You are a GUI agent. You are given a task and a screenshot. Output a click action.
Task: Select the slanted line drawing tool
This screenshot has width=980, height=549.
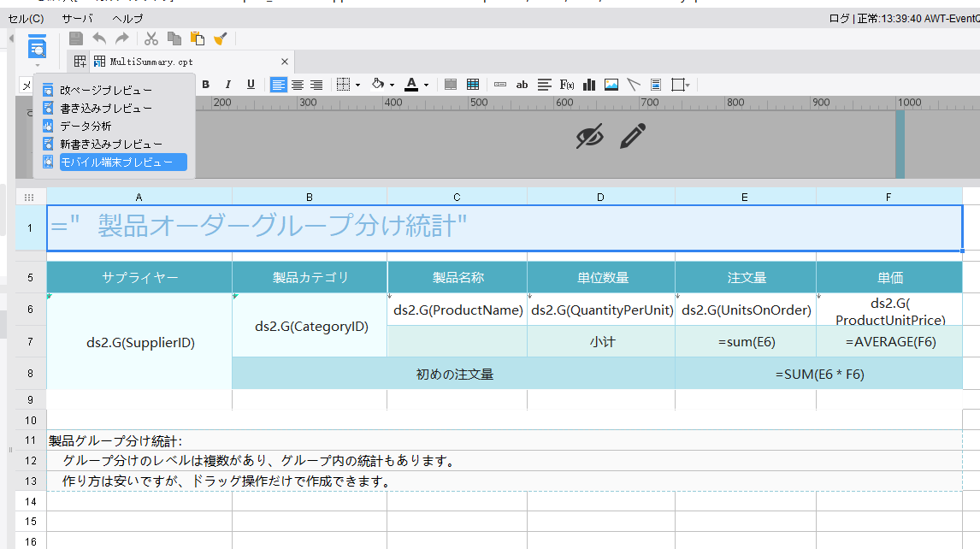(x=635, y=84)
